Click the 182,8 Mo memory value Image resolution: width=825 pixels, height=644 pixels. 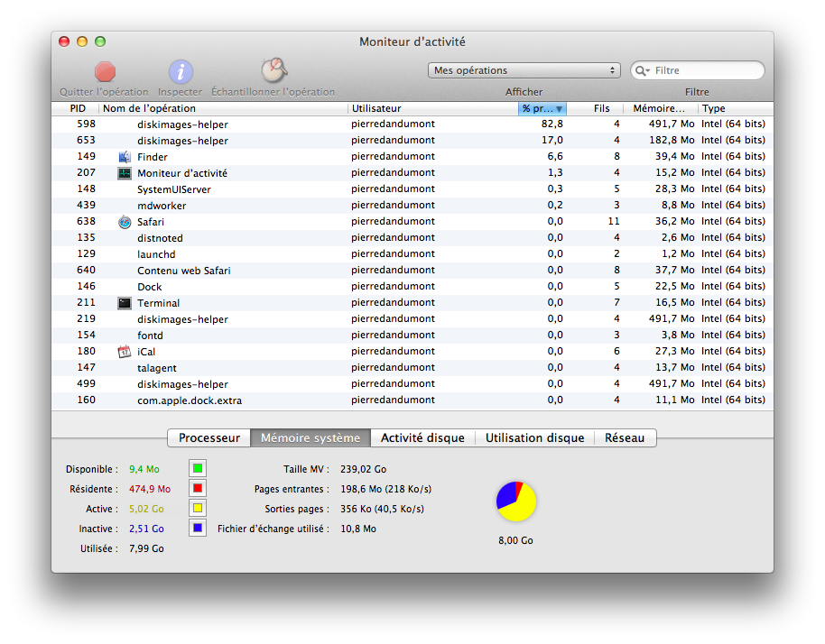coord(672,141)
